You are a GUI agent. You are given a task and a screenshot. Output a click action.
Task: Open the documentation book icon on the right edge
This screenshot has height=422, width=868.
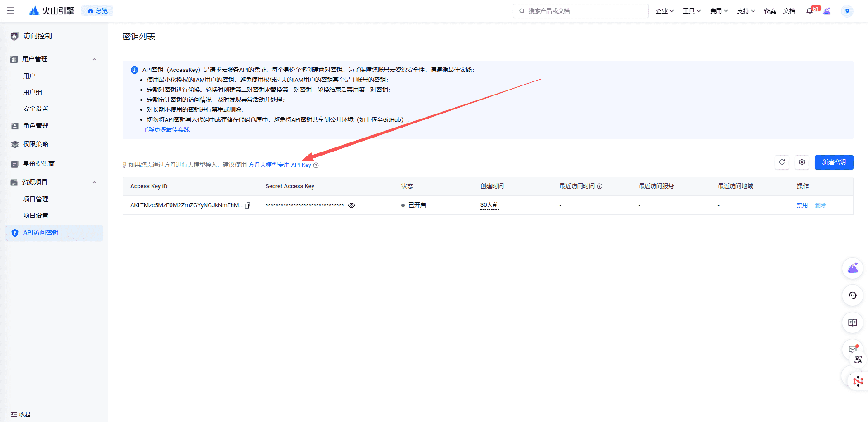point(852,322)
